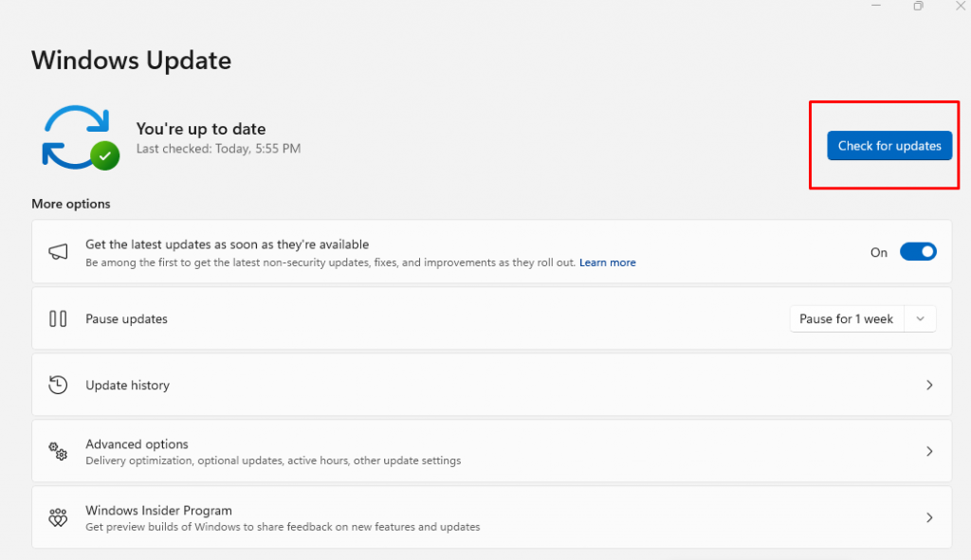
Task: Open the Update history entry
Action: pyautogui.click(x=128, y=386)
